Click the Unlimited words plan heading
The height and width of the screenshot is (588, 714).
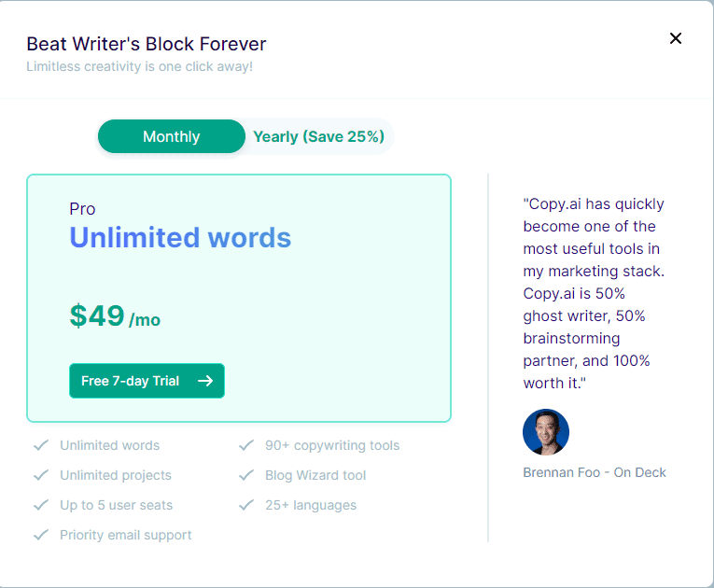(x=180, y=238)
